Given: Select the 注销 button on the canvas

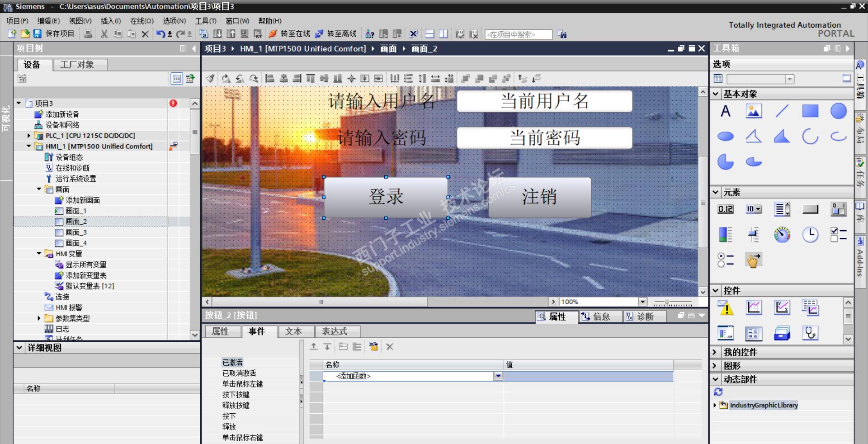Looking at the screenshot, I should (539, 197).
